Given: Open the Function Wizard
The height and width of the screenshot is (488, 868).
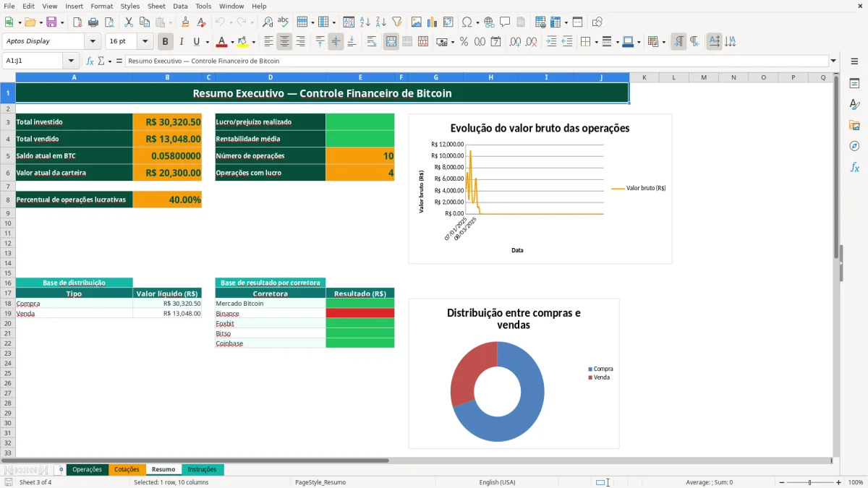Looking at the screenshot, I should 90,61.
